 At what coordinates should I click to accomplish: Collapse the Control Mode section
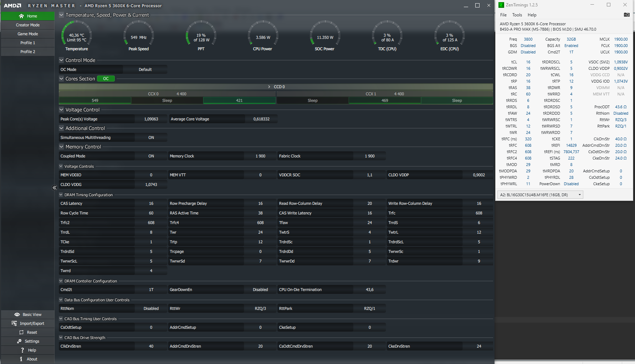(x=61, y=60)
